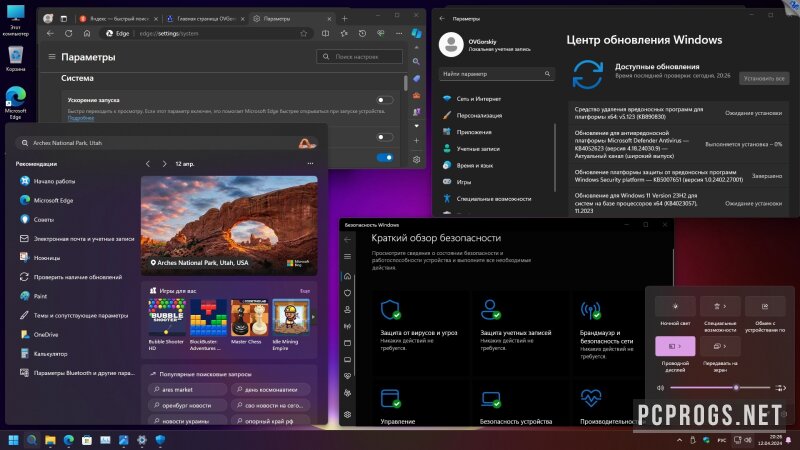This screenshot has height=450, width=800.
Task: Open File Explorer from taskbar
Action: coord(50,440)
